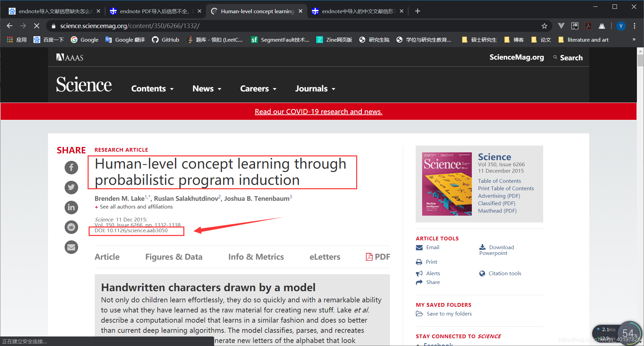This screenshot has height=346, width=644.
Task: Expand the Careers dropdown menu
Action: [258, 89]
